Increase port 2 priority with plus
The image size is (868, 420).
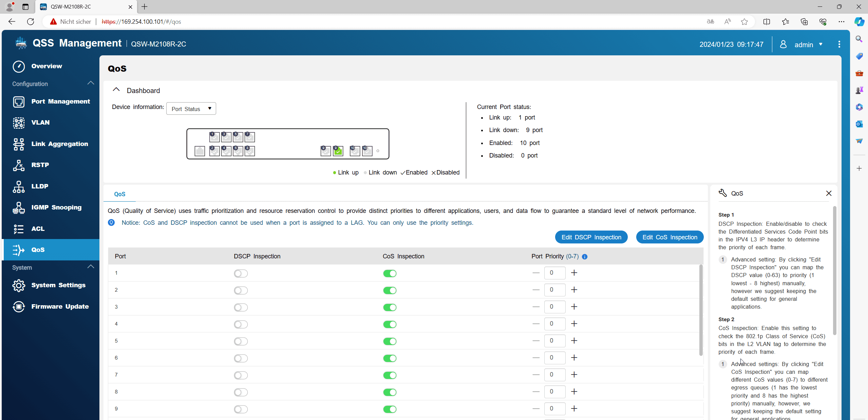[574, 290]
